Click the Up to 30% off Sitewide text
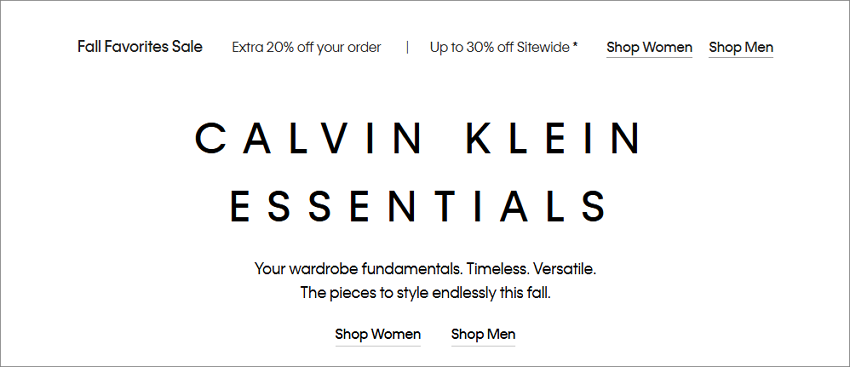The image size is (850, 367). [500, 48]
